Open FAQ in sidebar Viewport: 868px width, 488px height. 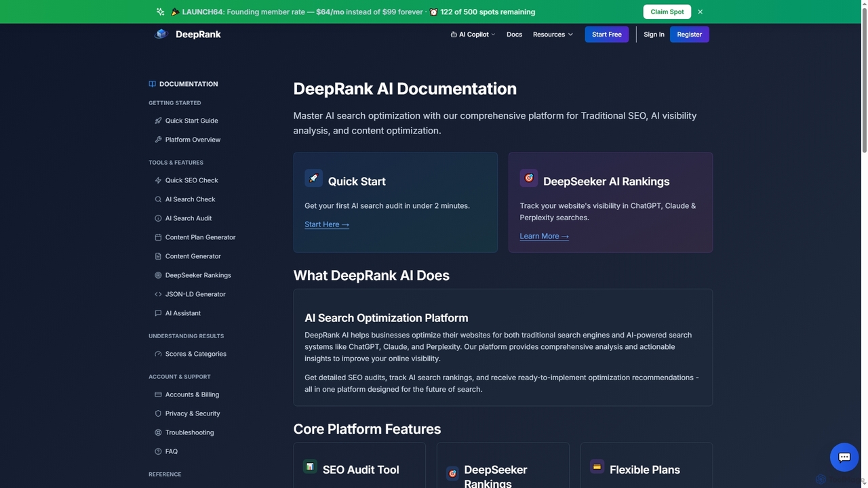tap(172, 451)
